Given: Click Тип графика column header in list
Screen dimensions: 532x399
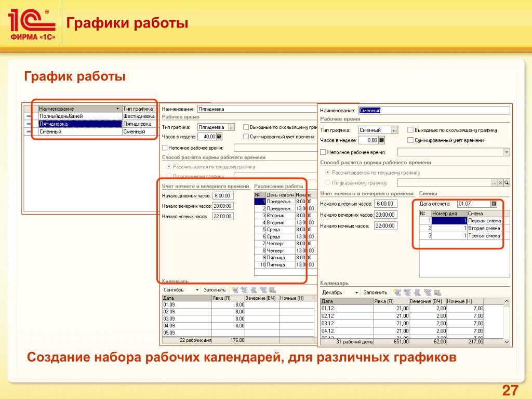Looking at the screenshot, I should point(138,109).
